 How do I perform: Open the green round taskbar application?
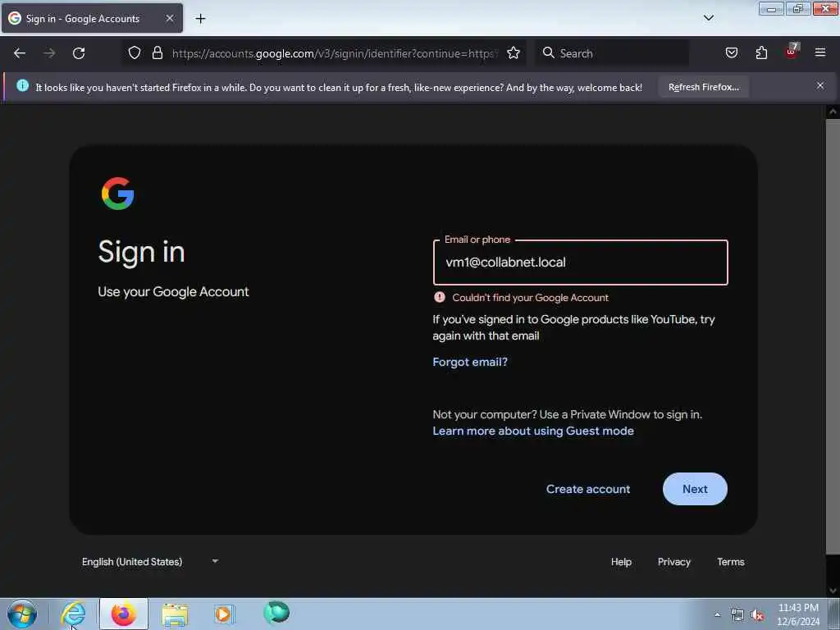pyautogui.click(x=276, y=612)
